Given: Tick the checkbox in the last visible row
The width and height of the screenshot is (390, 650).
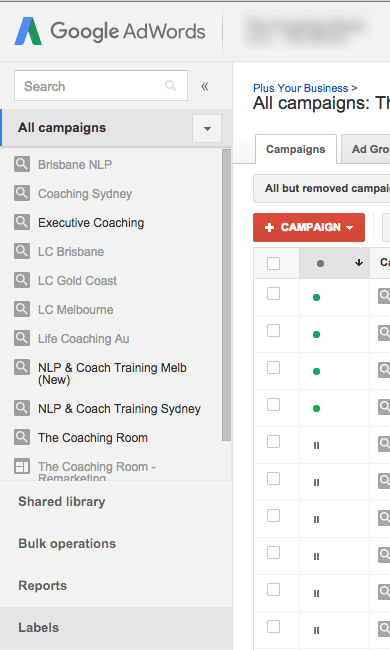Looking at the screenshot, I should (x=274, y=626).
